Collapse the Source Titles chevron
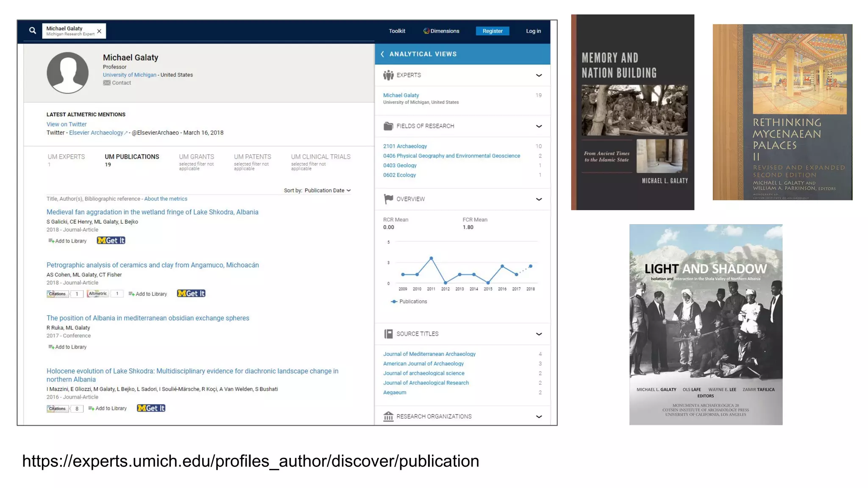 [539, 334]
